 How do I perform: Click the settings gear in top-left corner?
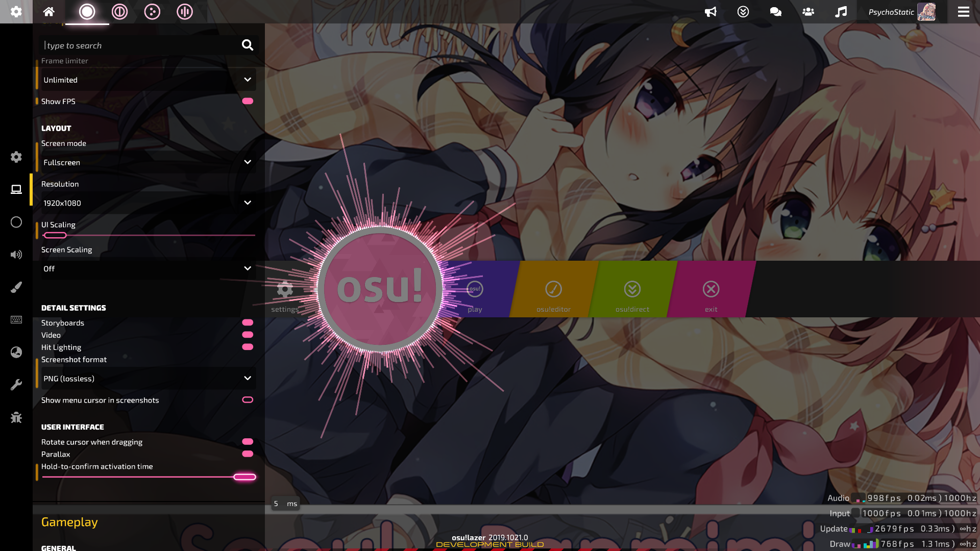(x=16, y=11)
